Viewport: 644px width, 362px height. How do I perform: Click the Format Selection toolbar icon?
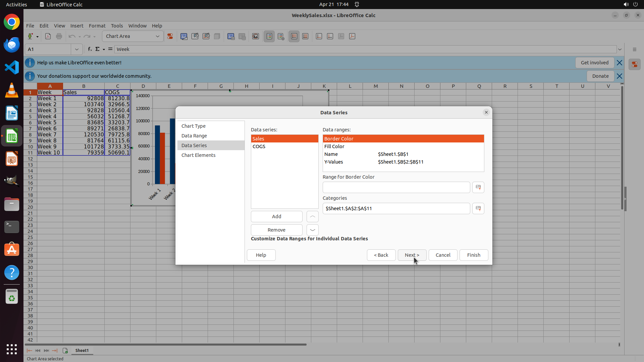(170, 36)
